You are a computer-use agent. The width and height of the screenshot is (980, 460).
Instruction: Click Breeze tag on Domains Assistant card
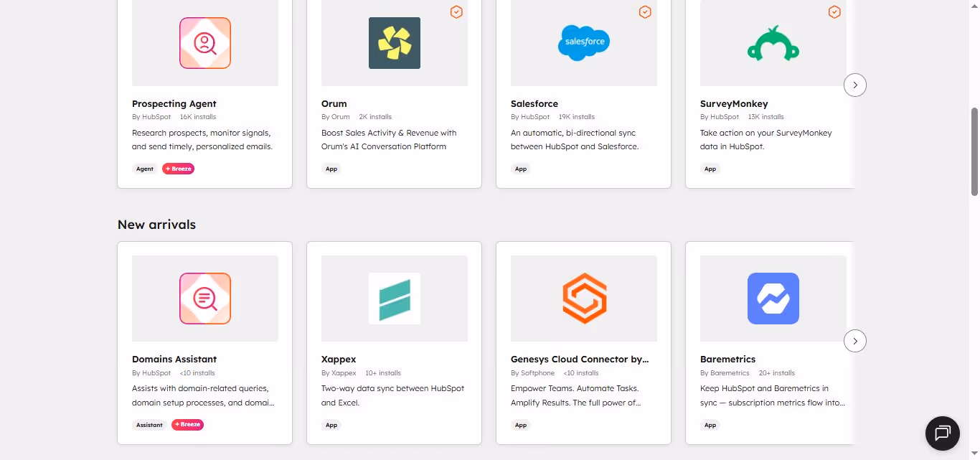187,425
